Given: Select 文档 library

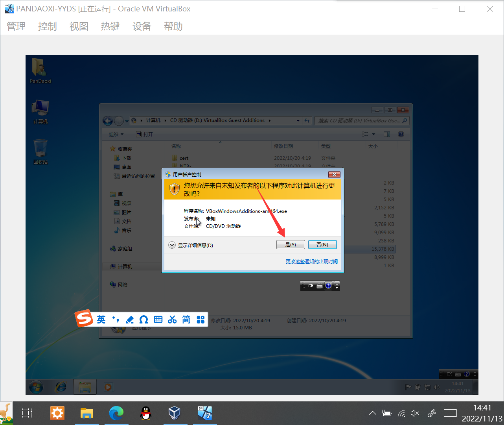Looking at the screenshot, I should (x=123, y=221).
